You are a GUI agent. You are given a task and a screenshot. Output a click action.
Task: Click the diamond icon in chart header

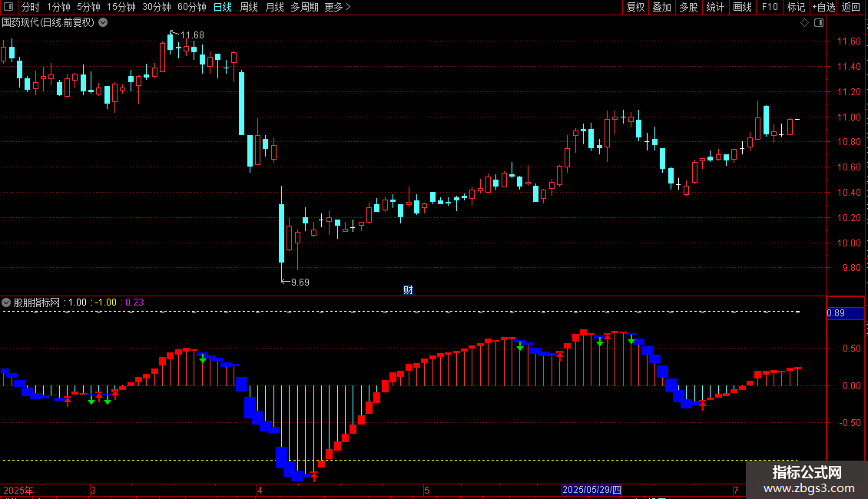click(x=804, y=23)
